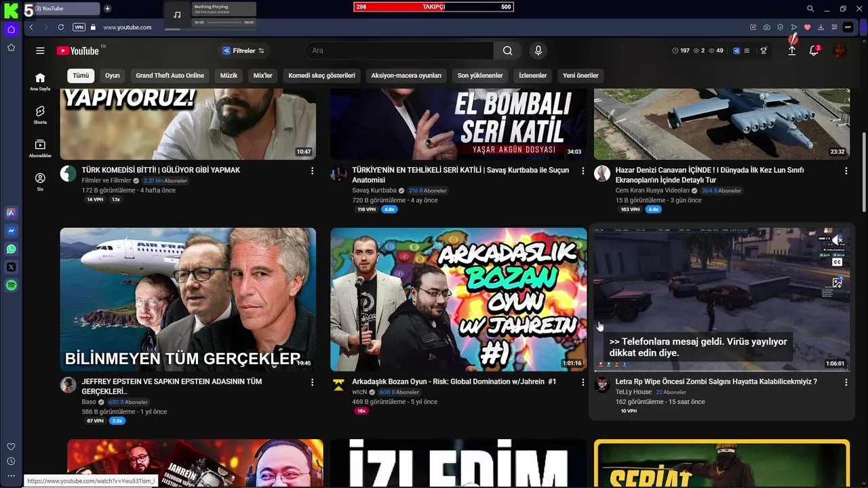868x488 pixels.
Task: Open options menu for TÜRK KOMEDİSİ video
Action: (x=312, y=171)
